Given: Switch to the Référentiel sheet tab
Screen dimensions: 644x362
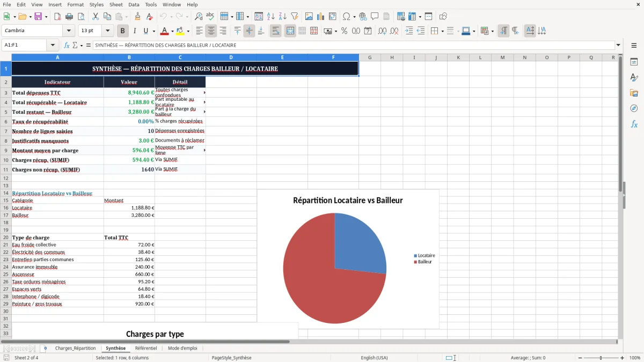Looking at the screenshot, I should 146,348.
